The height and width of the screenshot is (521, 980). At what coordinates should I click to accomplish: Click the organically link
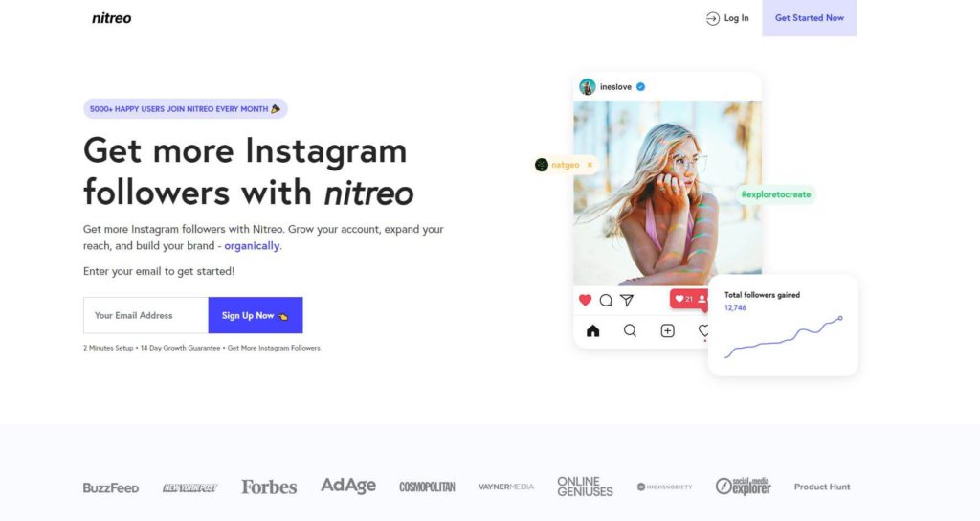coord(252,246)
